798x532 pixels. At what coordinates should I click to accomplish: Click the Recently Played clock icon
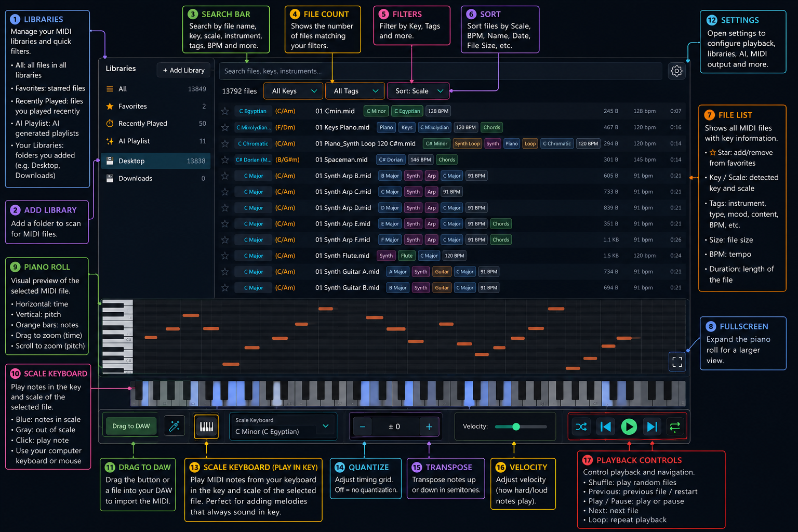point(110,123)
